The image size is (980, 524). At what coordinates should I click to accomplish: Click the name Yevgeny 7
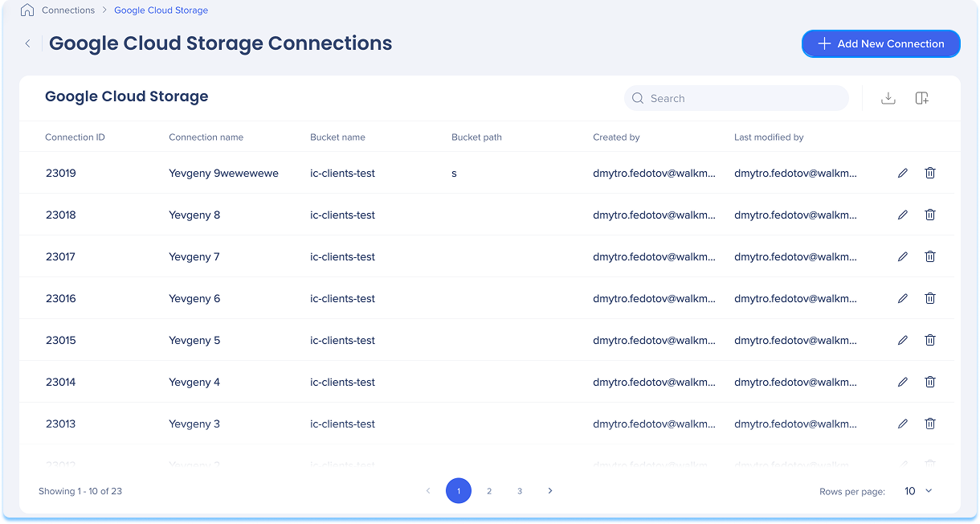[194, 256]
